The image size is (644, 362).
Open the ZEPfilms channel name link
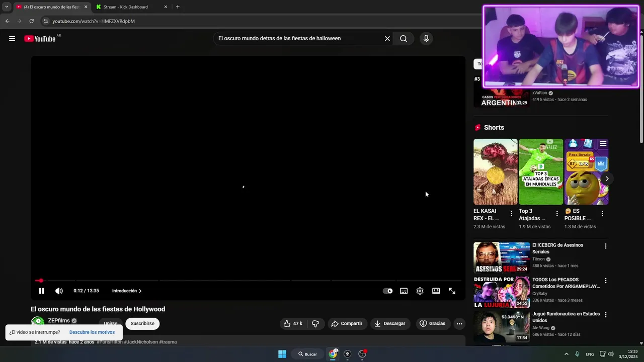coord(59,321)
